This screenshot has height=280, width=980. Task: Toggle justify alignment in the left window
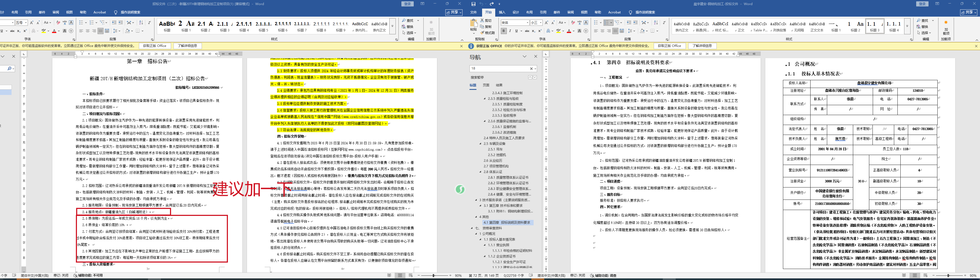click(101, 31)
